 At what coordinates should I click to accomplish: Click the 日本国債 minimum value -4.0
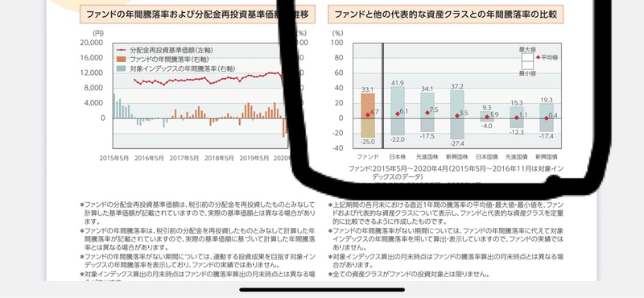[x=487, y=126]
